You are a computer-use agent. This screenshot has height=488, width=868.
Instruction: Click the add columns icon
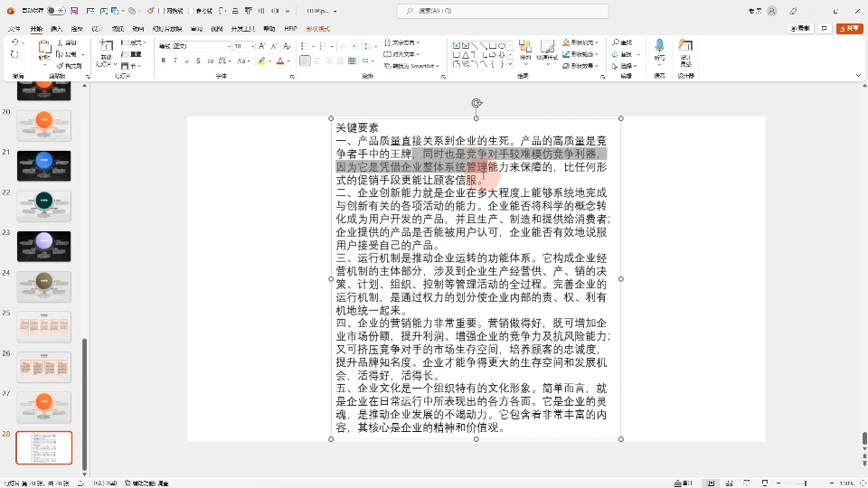click(x=366, y=61)
